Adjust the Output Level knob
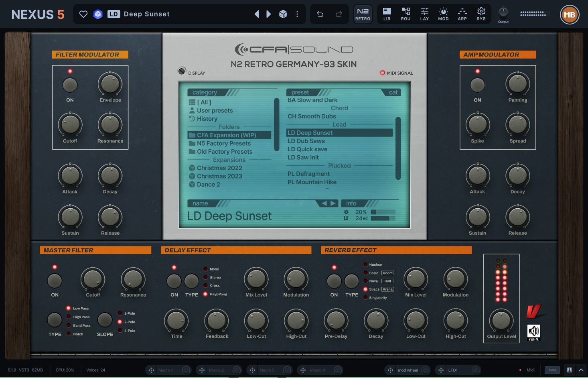Viewport: 588px width, 378px height. tap(501, 321)
